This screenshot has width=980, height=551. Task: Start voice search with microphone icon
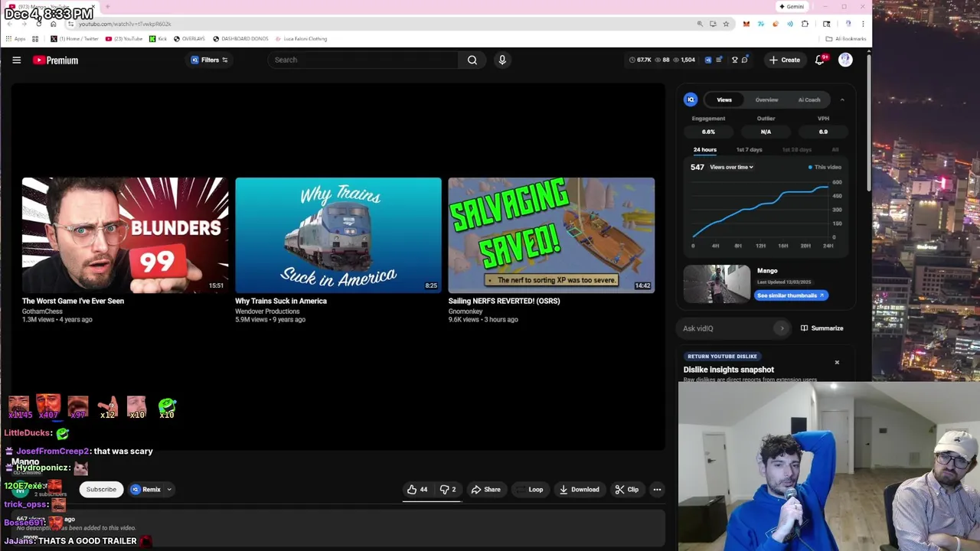pos(502,60)
